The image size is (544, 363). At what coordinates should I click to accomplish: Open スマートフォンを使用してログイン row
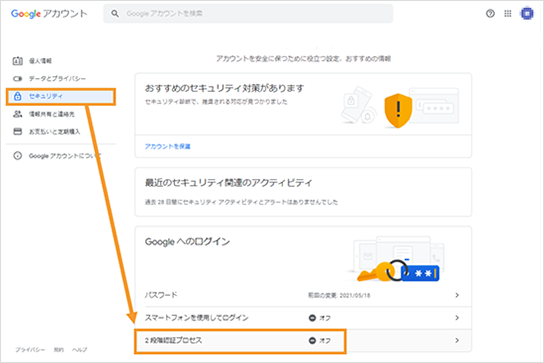(x=303, y=318)
